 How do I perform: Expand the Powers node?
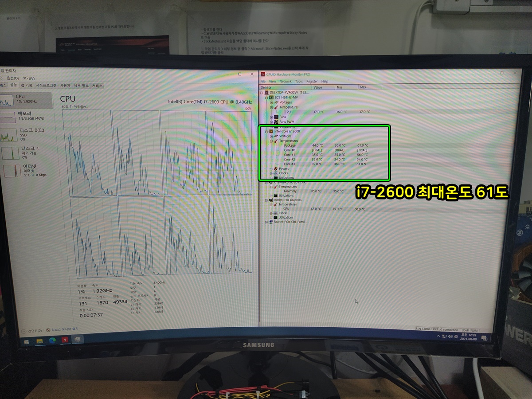(x=271, y=168)
